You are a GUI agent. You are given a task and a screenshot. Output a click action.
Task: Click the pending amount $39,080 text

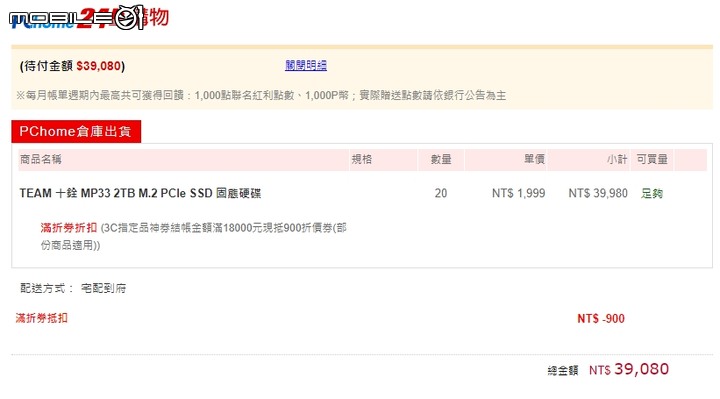point(99,66)
